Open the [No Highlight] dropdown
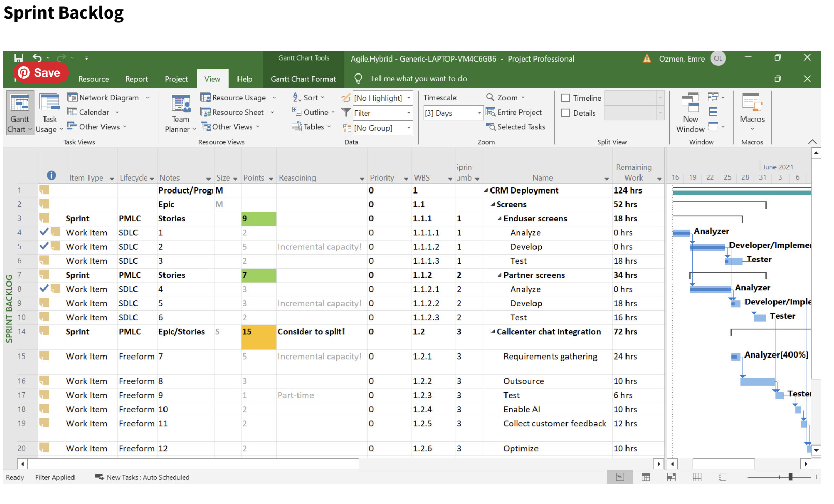The height and width of the screenshot is (504, 834). coord(408,98)
